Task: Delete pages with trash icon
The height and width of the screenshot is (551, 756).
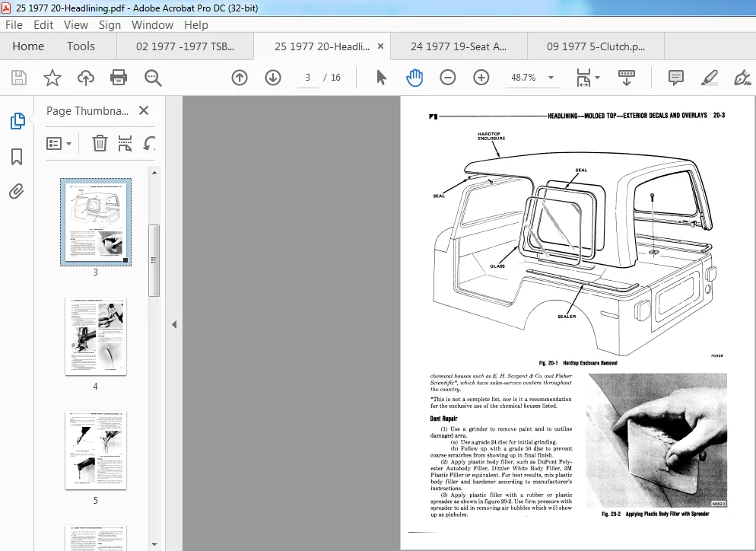Action: point(100,143)
